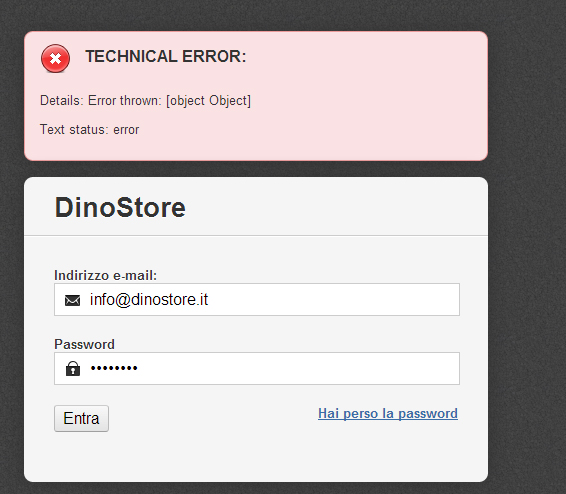This screenshot has width=566, height=494.
Task: Focus the Indirizzo e-mail input field
Action: pos(257,300)
